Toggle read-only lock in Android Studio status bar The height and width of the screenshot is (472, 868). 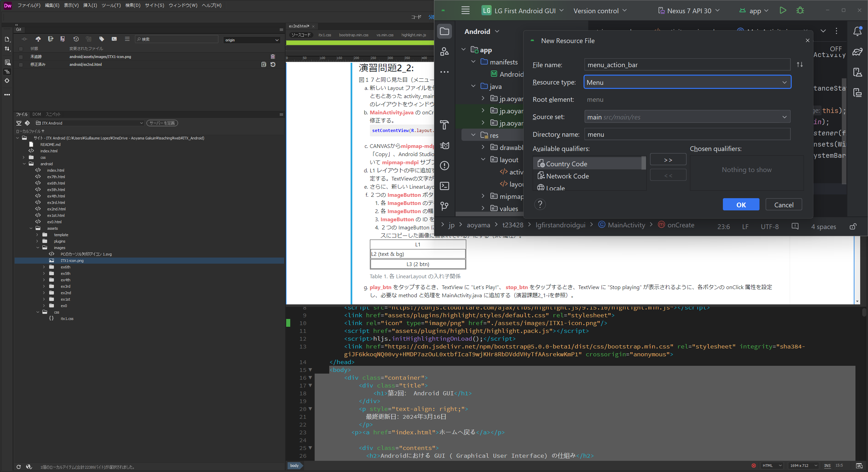pos(853,226)
